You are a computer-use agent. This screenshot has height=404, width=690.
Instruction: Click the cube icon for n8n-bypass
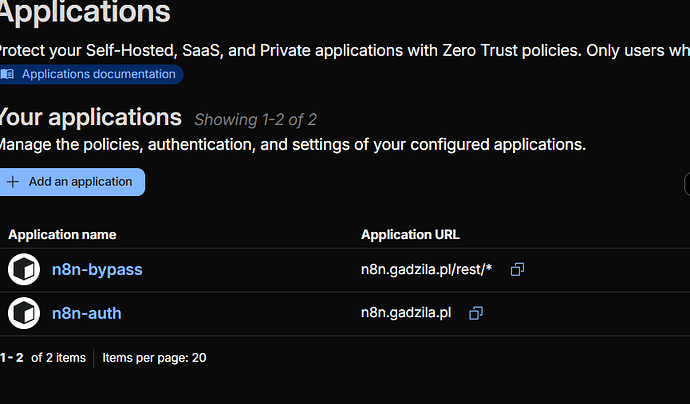point(23,270)
